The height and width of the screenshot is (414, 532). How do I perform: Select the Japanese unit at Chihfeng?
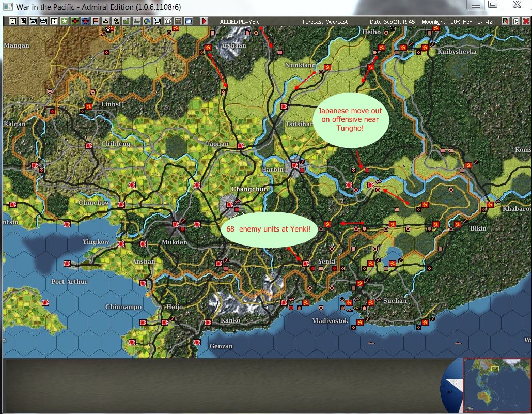point(89,146)
